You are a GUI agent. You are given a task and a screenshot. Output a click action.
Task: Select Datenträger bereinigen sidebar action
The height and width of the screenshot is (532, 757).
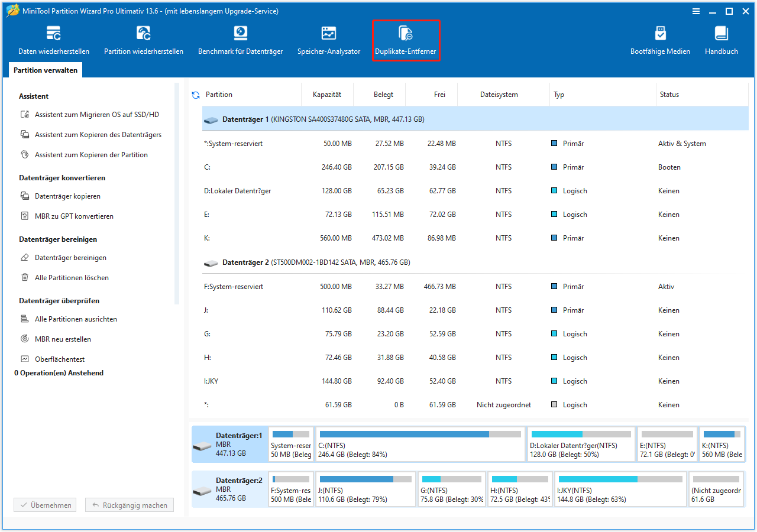[63, 258]
